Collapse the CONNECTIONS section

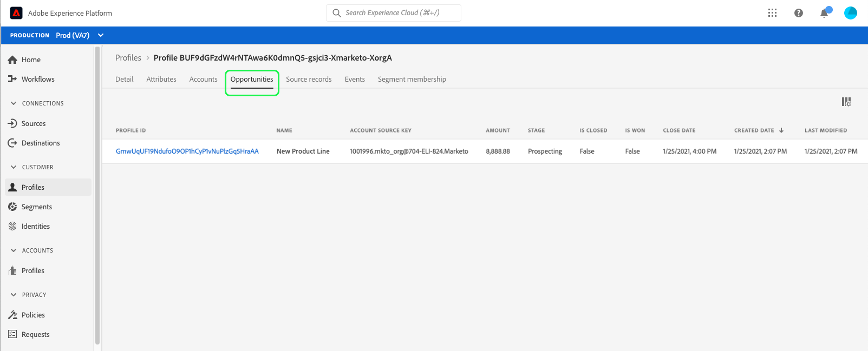[x=14, y=103]
